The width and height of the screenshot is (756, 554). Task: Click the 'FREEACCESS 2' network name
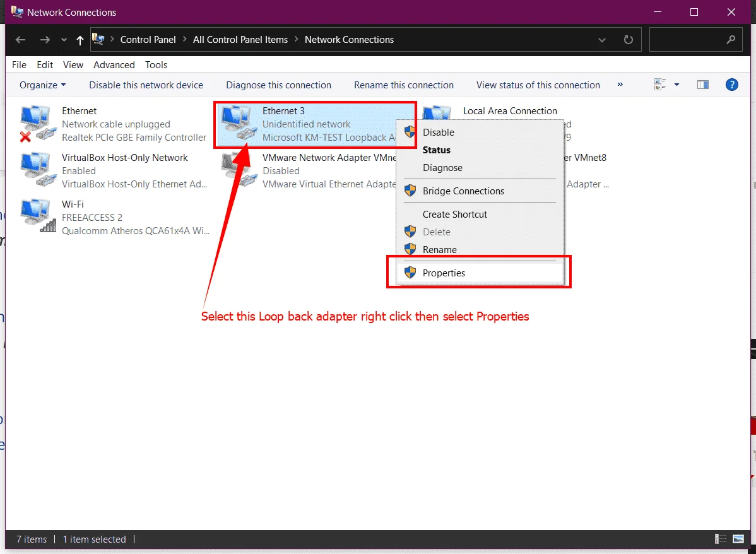[x=92, y=218]
